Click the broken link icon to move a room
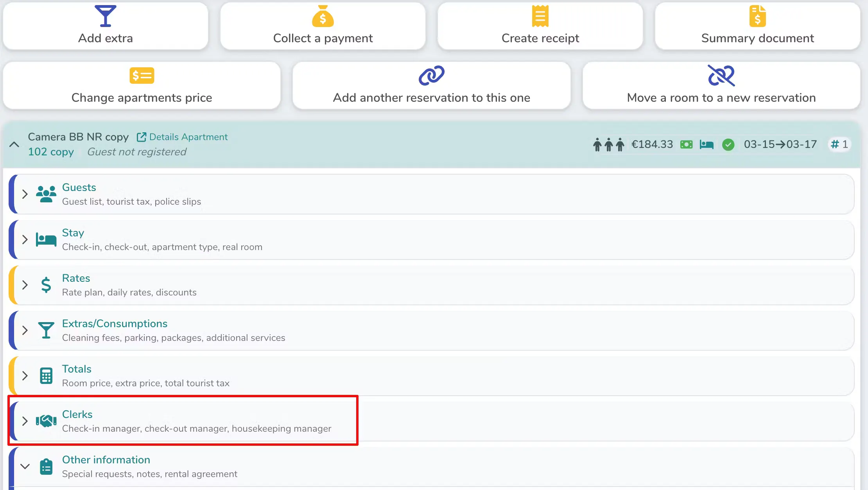 (x=721, y=76)
